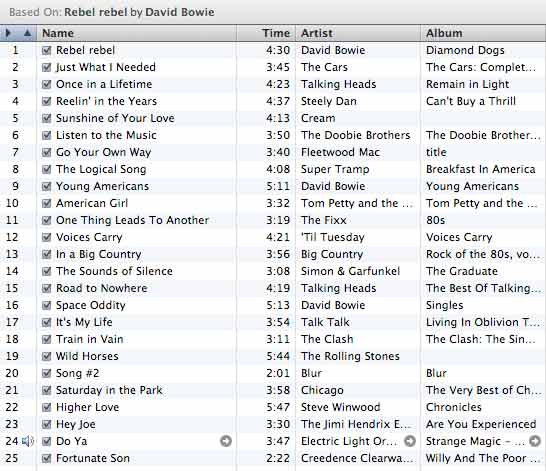The width and height of the screenshot is (546, 471).
Task: Click the arrow icon next to Do Ya
Action: 226,441
